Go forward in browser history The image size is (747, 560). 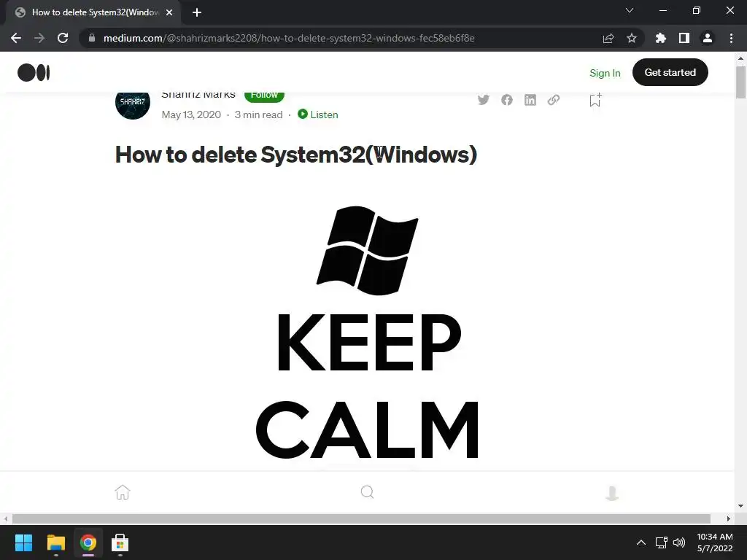click(39, 38)
